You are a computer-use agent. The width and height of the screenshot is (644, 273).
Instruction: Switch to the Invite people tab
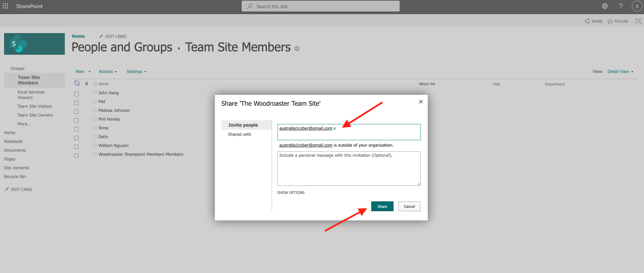point(246,125)
